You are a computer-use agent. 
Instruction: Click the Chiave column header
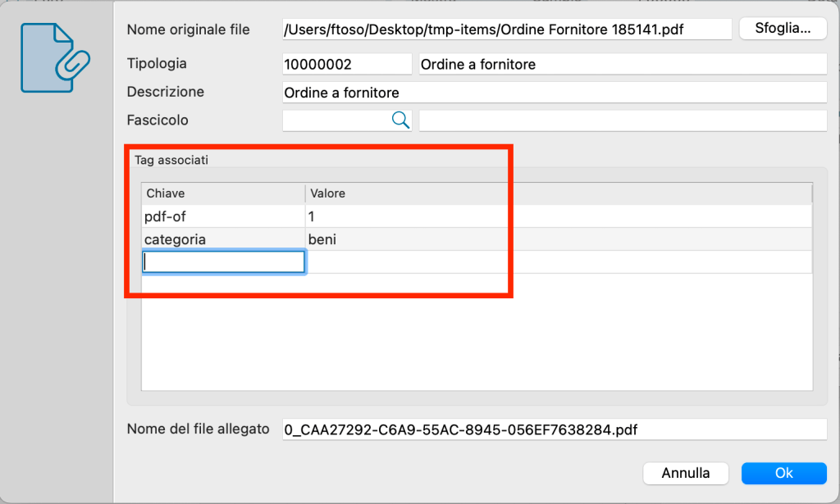click(222, 193)
